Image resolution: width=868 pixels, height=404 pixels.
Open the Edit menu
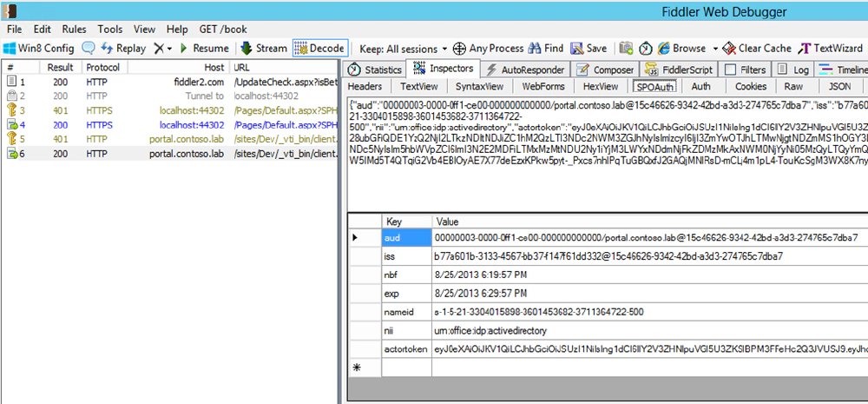coord(43,30)
